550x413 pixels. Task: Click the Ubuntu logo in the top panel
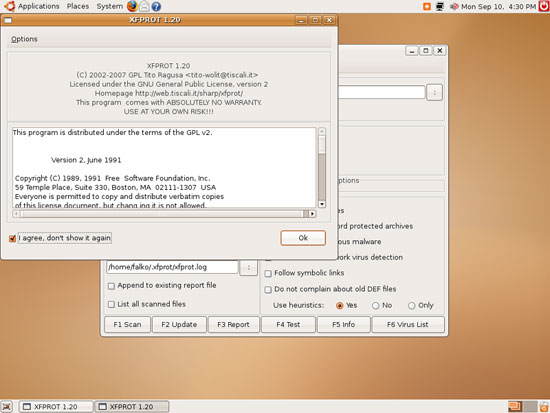[9, 6]
